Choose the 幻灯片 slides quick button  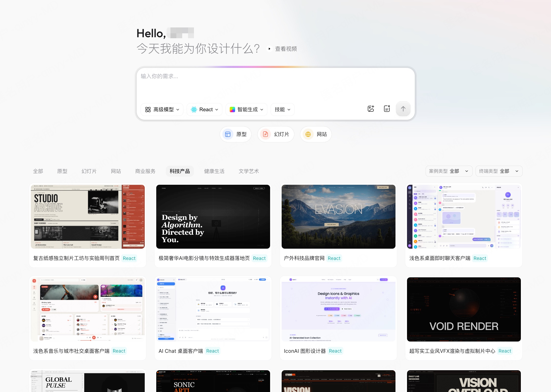point(276,134)
